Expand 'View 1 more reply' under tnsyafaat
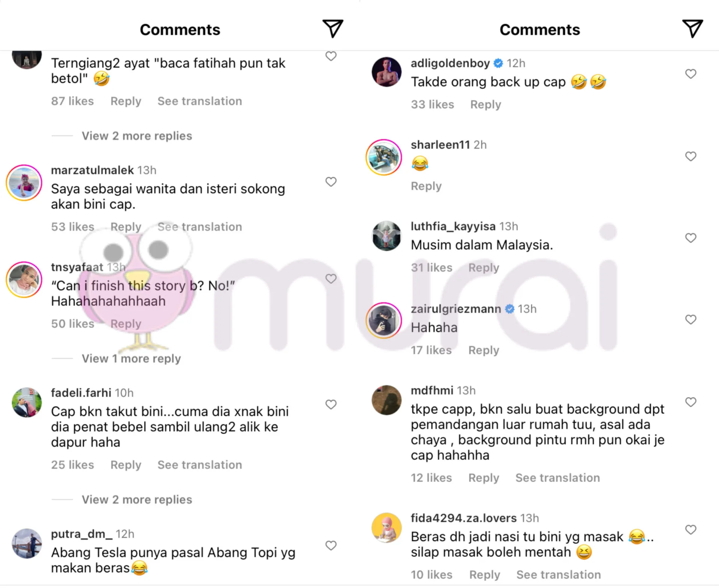This screenshot has height=588, width=719. click(131, 359)
